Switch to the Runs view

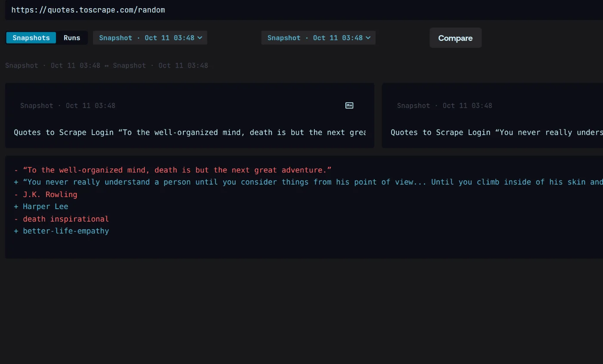click(72, 38)
